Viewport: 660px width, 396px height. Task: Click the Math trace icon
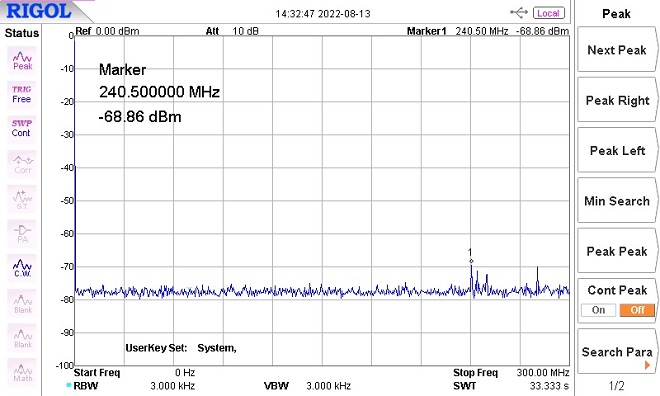(x=22, y=372)
